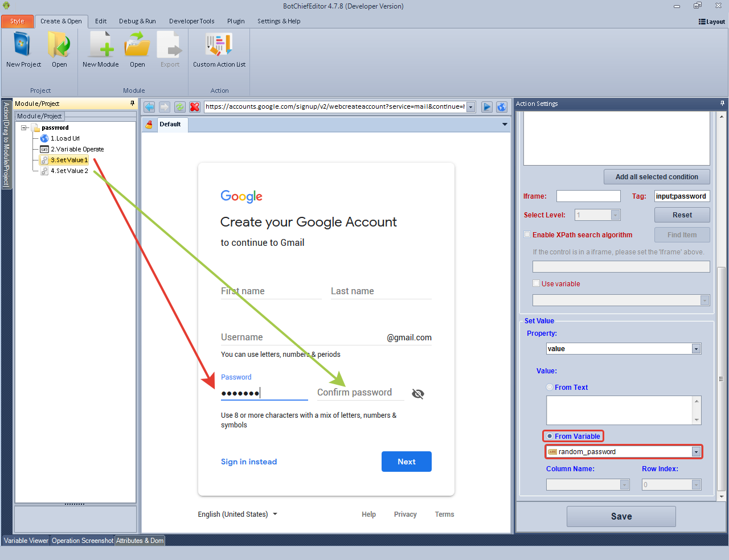Collapse the password project tree node
729x560 pixels.
pos(24,128)
